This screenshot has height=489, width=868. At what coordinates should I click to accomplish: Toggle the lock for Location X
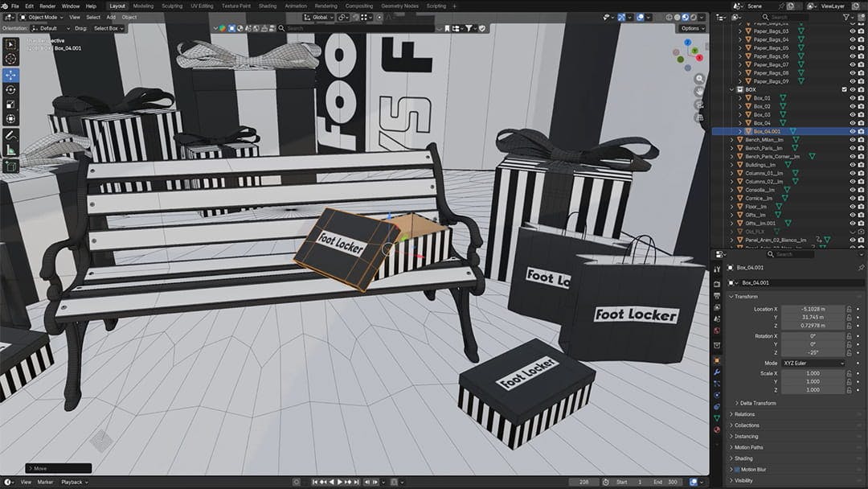pyautogui.click(x=849, y=309)
